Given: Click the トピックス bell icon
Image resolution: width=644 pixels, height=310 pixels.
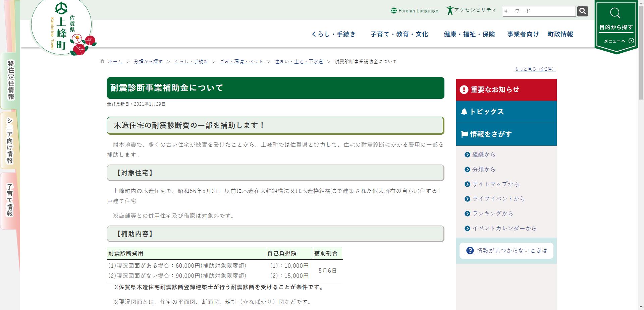Looking at the screenshot, I should (x=465, y=112).
